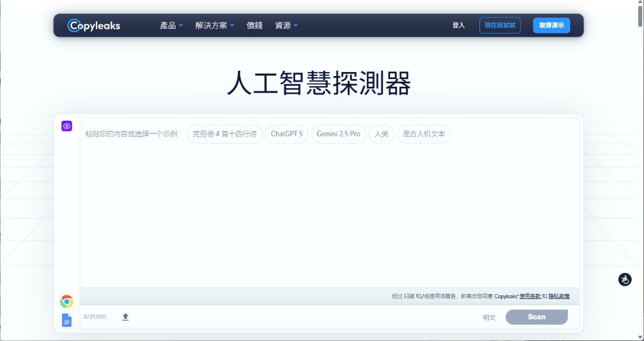Click the 登入 menu item
The image size is (644, 341).
click(459, 25)
